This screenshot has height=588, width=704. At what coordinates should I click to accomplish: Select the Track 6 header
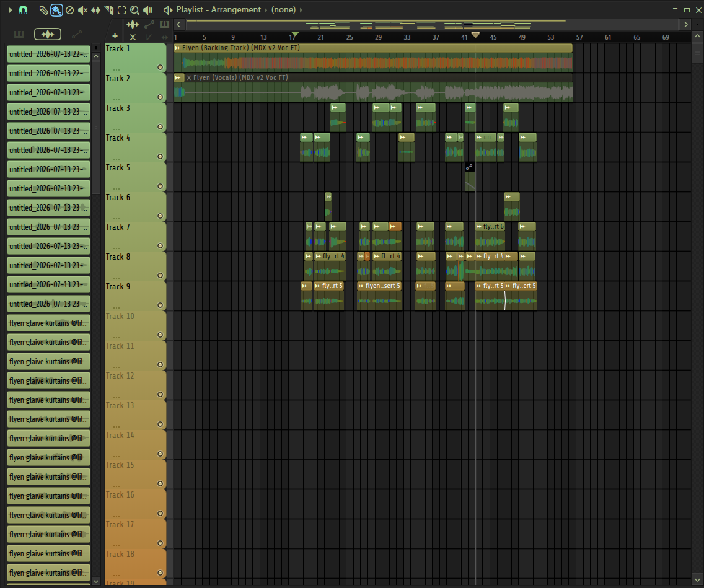[x=135, y=207]
